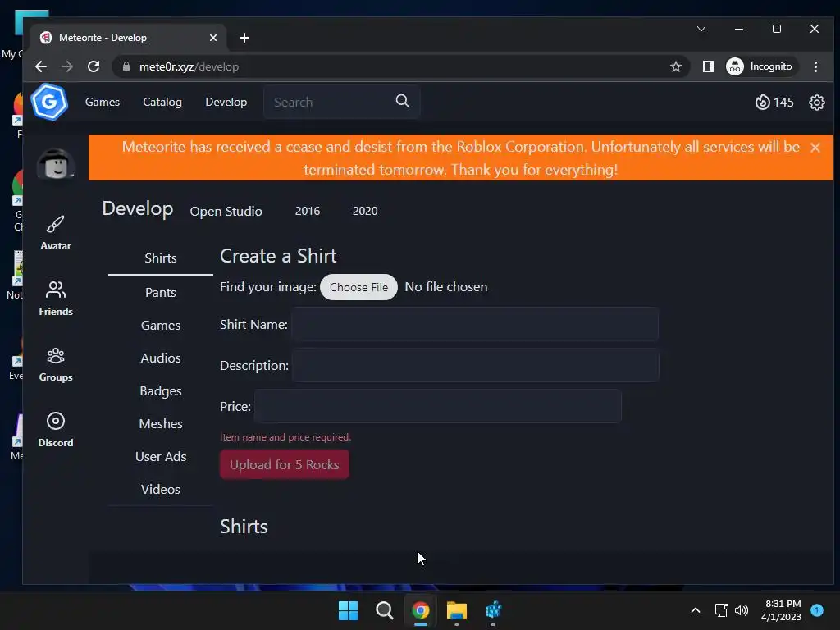Switch to the Audios tab
This screenshot has width=840, height=630.
point(161,358)
